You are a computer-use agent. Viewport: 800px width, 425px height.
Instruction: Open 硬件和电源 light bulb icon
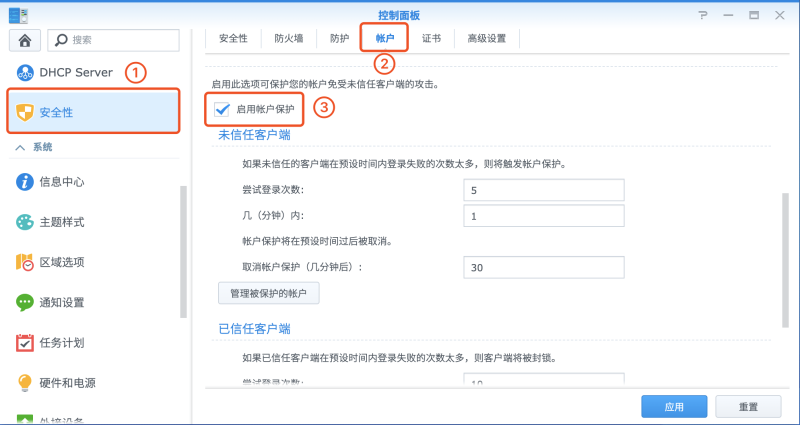(25, 383)
